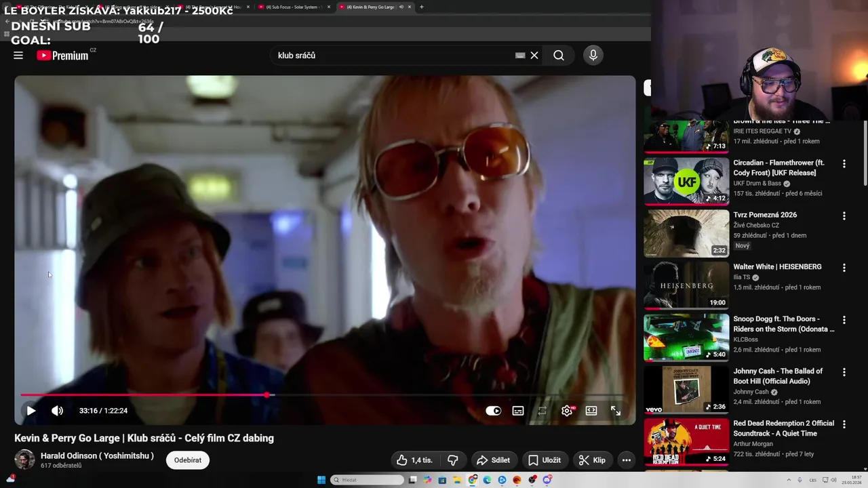Open Tvrz Pomezná 2026 thumbnail
This screenshot has height=488, width=868.
pos(686,233)
